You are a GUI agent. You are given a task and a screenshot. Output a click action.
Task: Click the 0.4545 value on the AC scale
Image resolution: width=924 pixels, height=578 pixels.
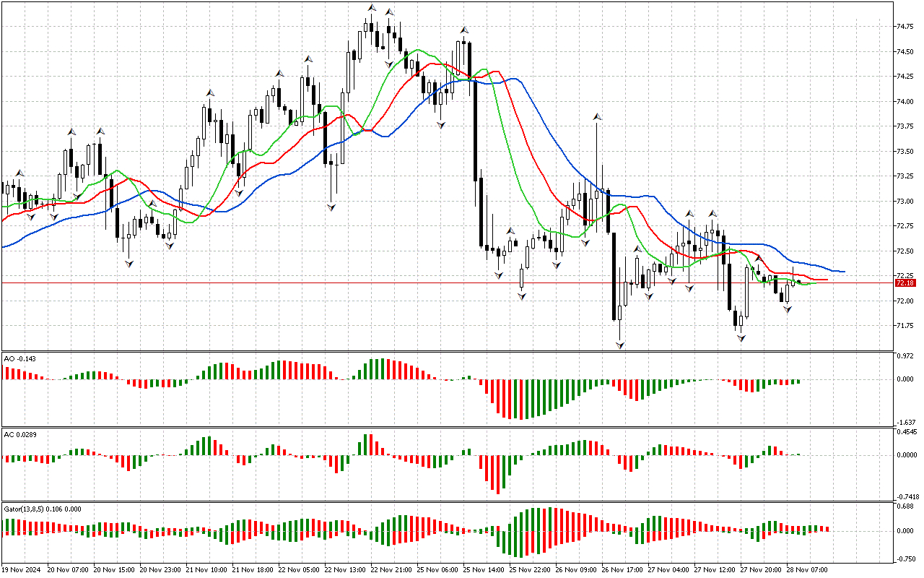(x=907, y=433)
